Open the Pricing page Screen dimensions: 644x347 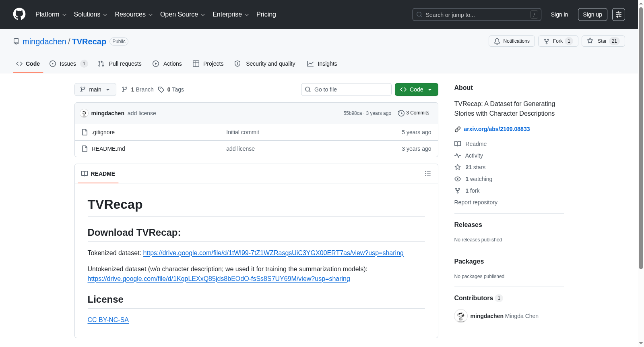coord(266,15)
